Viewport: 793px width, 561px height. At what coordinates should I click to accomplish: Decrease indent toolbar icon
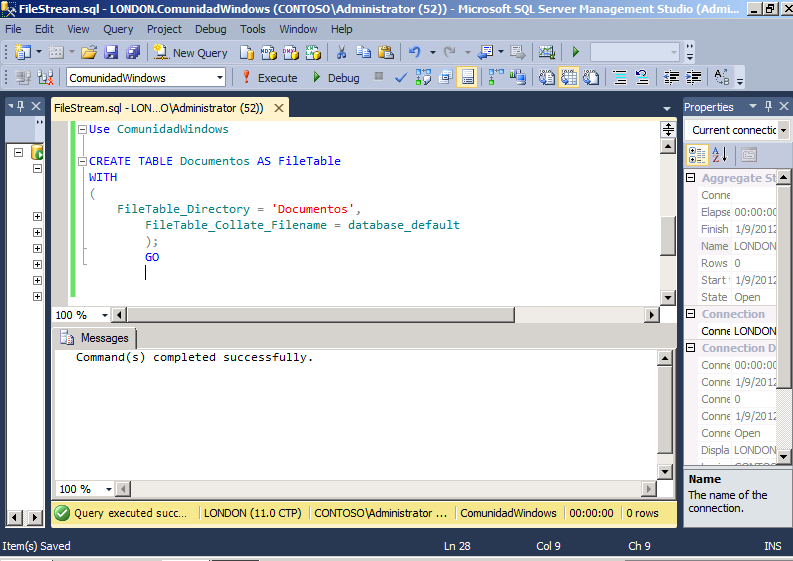(671, 77)
